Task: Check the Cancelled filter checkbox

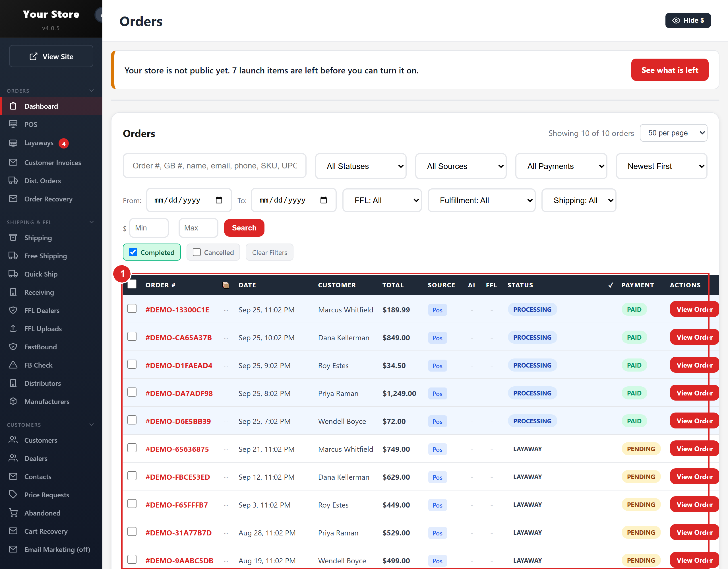Action: (197, 252)
